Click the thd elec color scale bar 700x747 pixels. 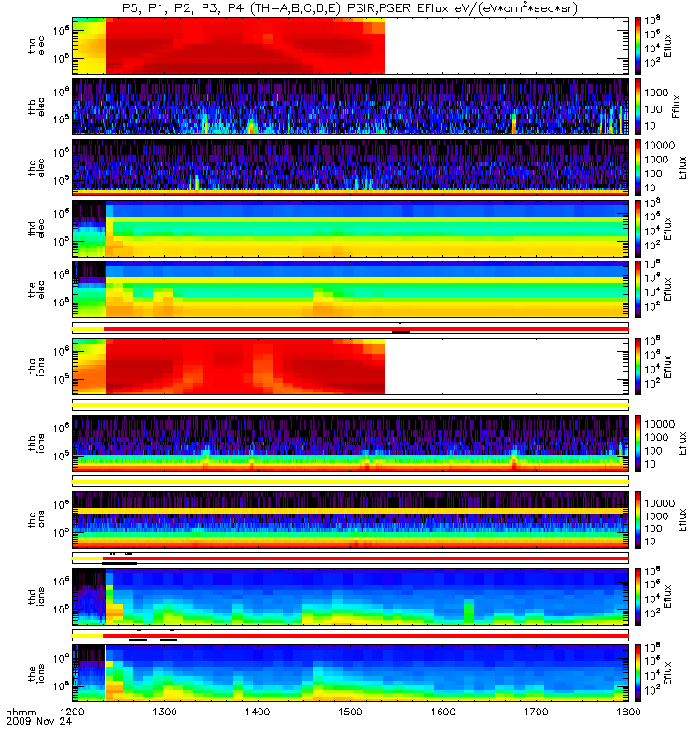[x=637, y=228]
